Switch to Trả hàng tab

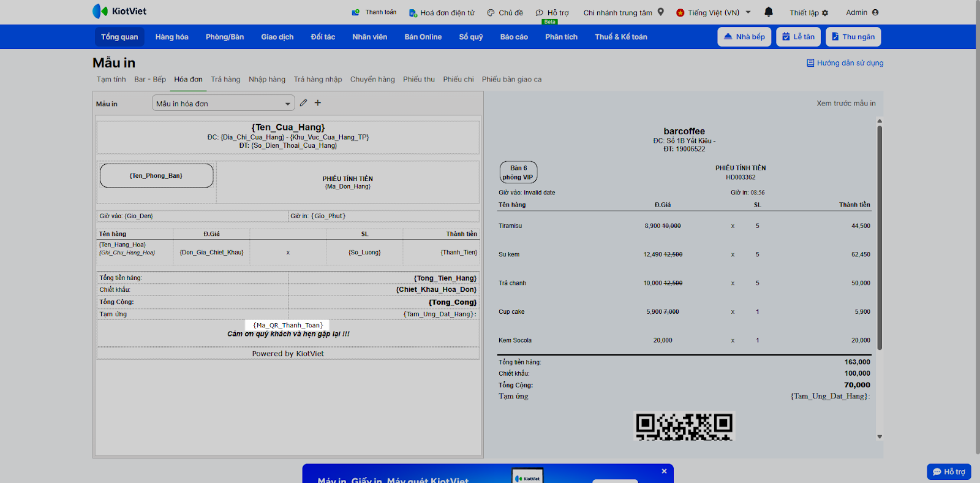click(x=225, y=79)
